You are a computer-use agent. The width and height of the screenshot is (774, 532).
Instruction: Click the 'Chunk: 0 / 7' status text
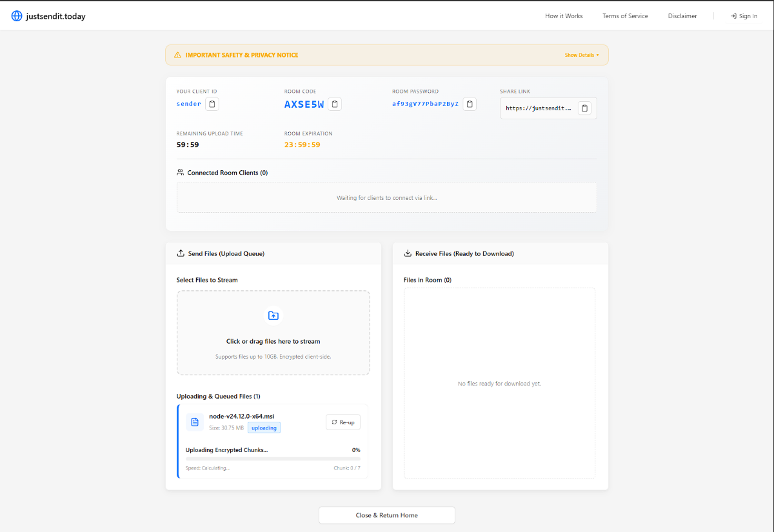point(347,468)
